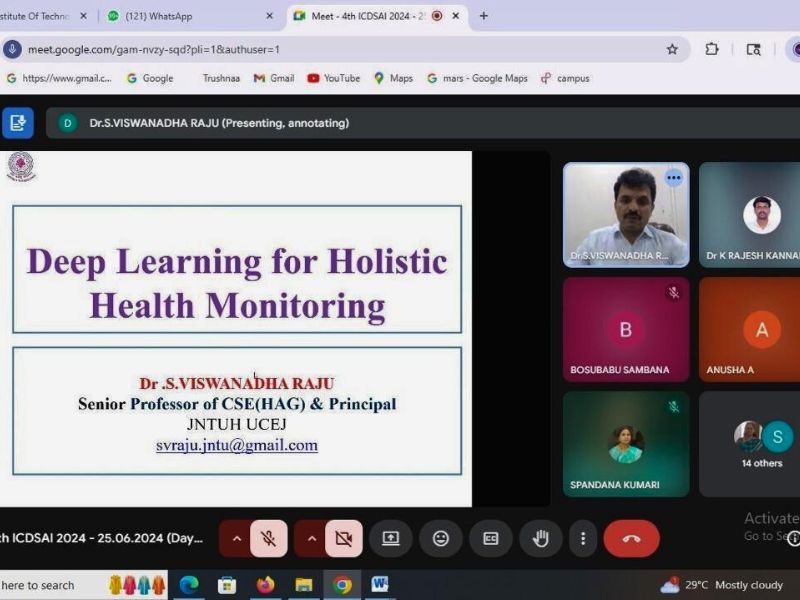Raise hand in the meeting

540,539
